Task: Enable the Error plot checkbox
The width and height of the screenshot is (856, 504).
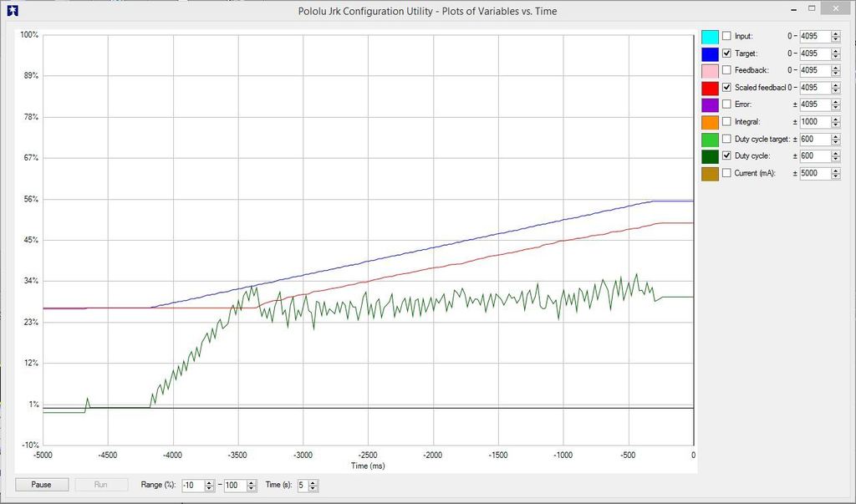Action: [x=726, y=104]
